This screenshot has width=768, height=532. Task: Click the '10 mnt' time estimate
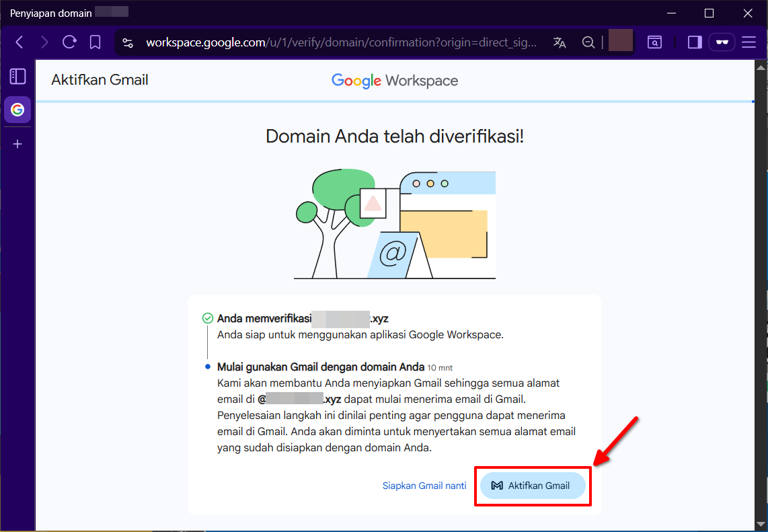440,368
